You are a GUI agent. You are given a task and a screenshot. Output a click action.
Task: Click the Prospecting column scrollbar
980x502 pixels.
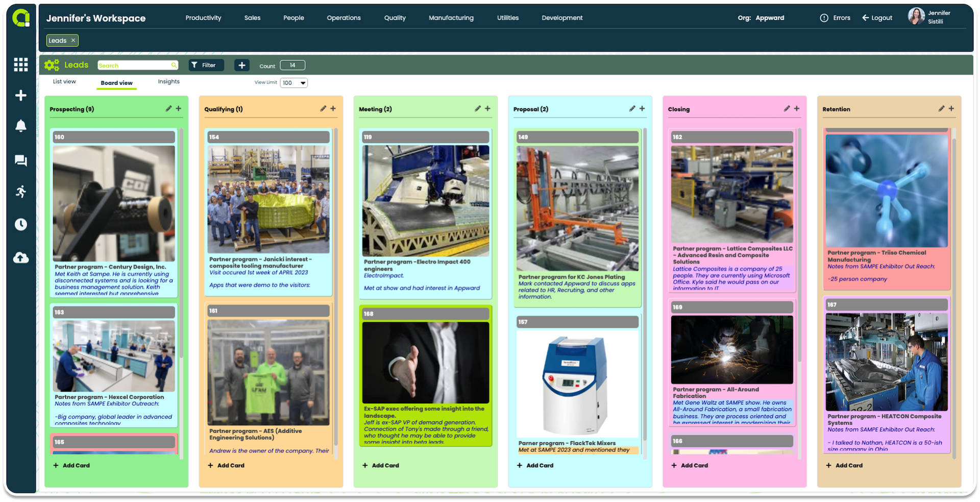coord(181,243)
